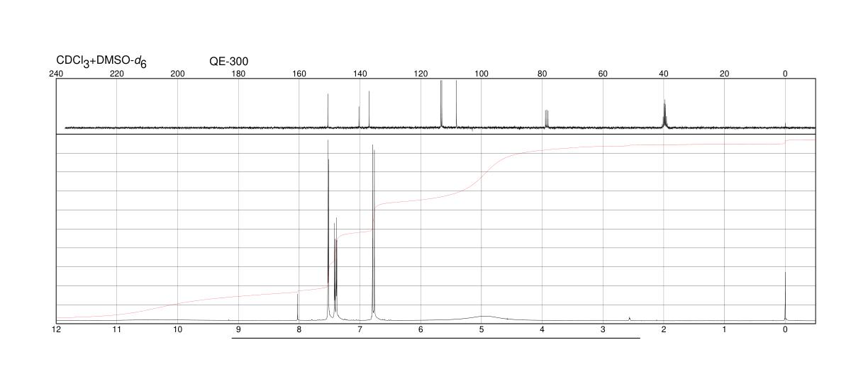Click the 9 ppm label on proton axis
The height and width of the screenshot is (374, 868).
[x=238, y=329]
